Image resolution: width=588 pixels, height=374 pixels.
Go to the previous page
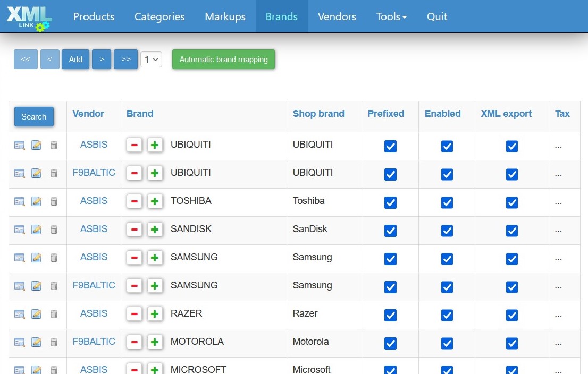point(50,59)
